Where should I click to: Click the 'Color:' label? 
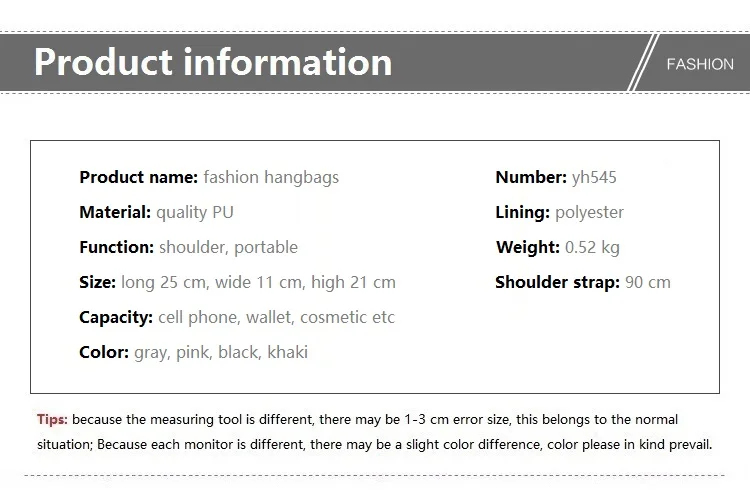click(x=104, y=353)
